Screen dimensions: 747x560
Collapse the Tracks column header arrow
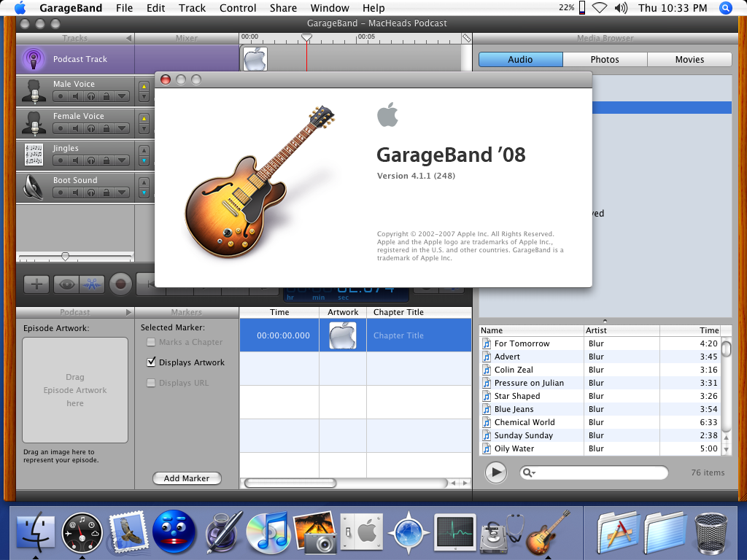click(x=128, y=38)
